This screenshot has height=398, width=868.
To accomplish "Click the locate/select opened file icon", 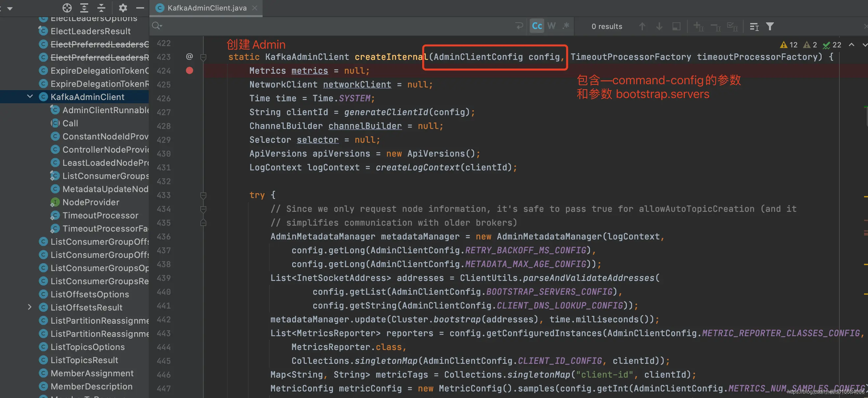I will [x=67, y=8].
